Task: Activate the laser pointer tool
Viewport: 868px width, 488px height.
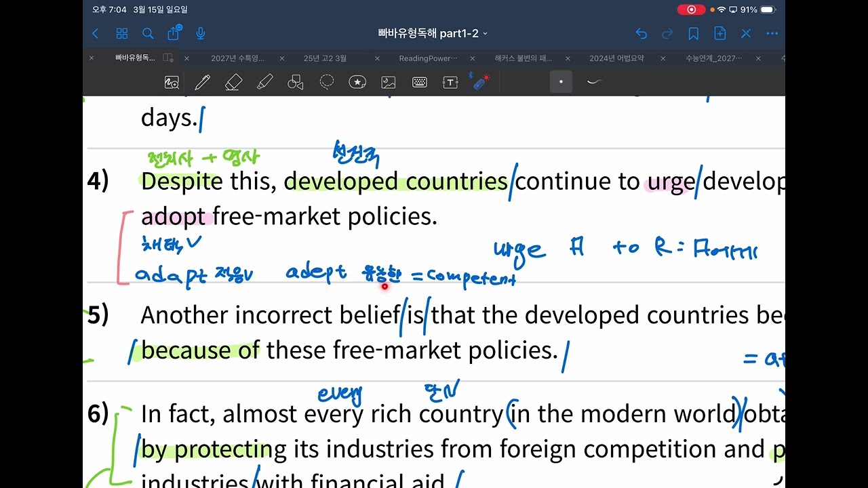Action: coord(480,81)
